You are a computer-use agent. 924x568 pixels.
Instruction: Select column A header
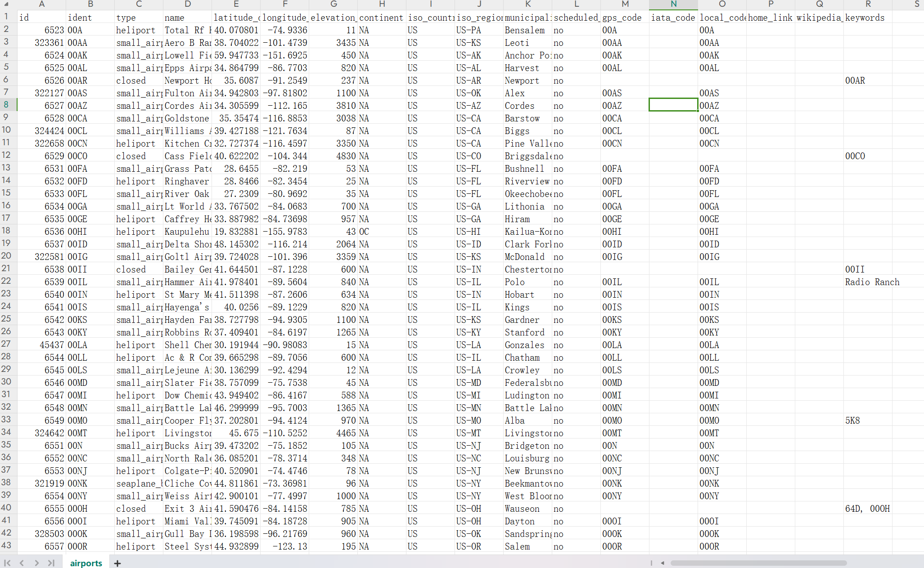click(x=41, y=4)
